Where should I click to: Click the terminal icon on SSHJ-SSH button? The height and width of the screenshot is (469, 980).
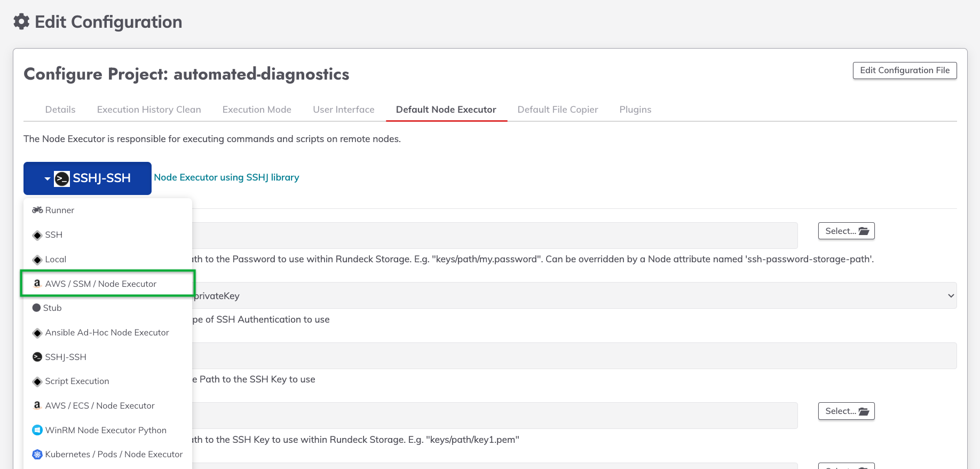62,178
